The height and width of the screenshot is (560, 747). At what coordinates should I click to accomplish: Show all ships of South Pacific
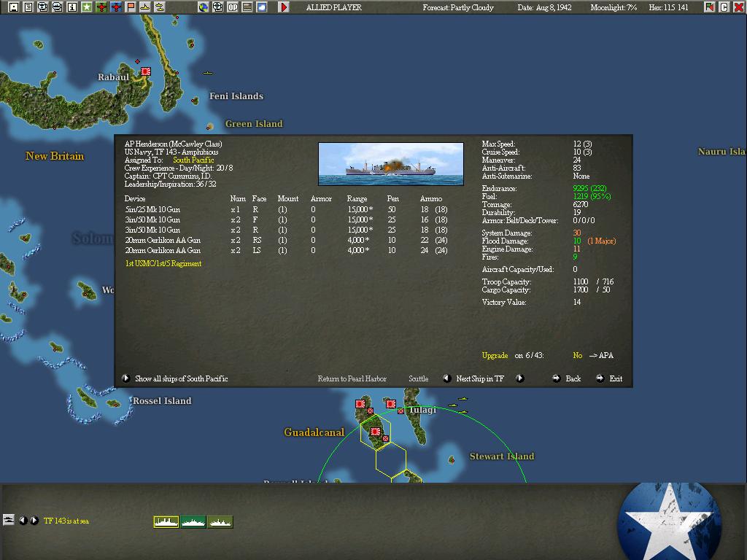pos(182,378)
